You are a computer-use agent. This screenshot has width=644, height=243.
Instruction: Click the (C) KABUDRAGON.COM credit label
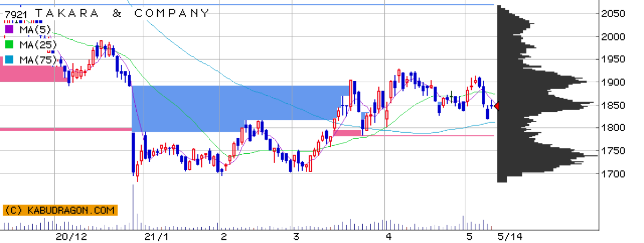coord(60,210)
